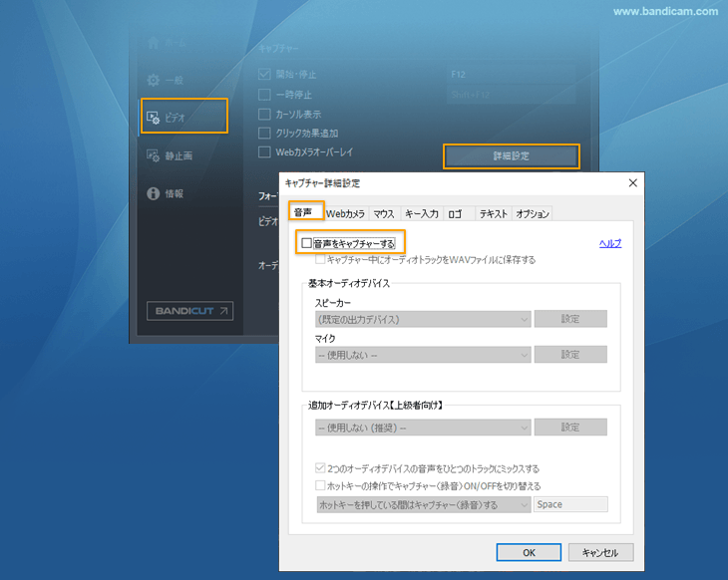Expand the ホットキーを押している間 dropdown
The height and width of the screenshot is (580, 728).
point(424,505)
